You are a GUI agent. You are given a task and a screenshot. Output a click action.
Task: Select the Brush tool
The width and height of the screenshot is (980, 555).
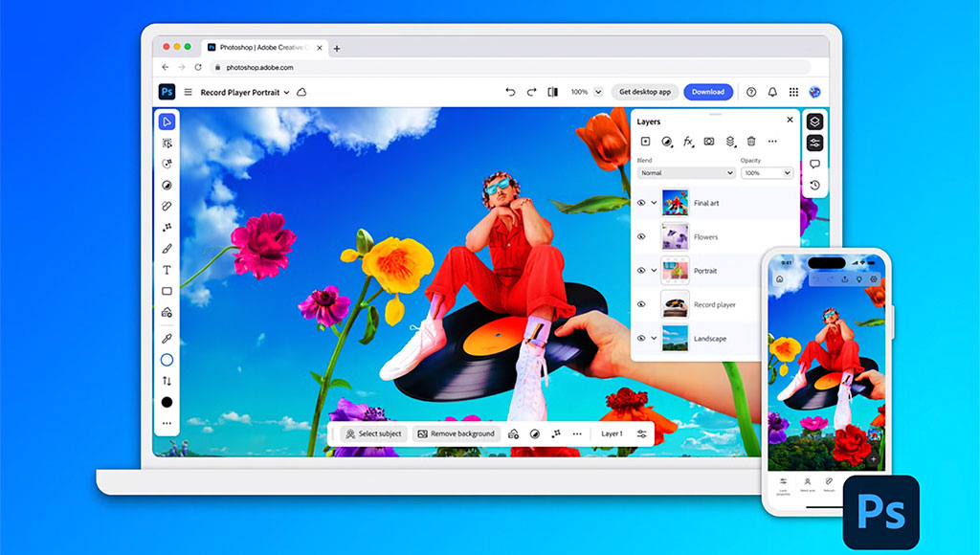tap(167, 249)
